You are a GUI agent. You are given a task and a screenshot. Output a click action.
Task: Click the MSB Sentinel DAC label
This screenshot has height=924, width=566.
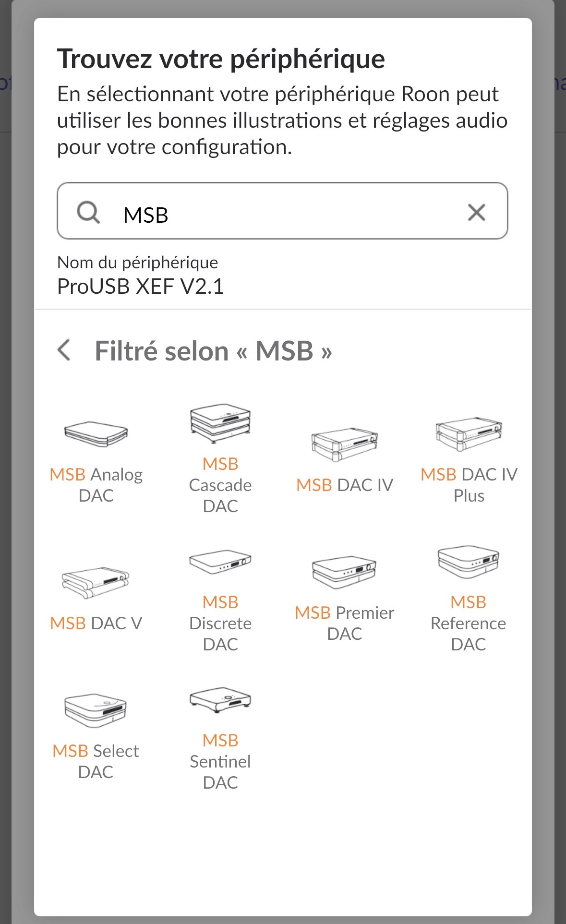point(220,761)
